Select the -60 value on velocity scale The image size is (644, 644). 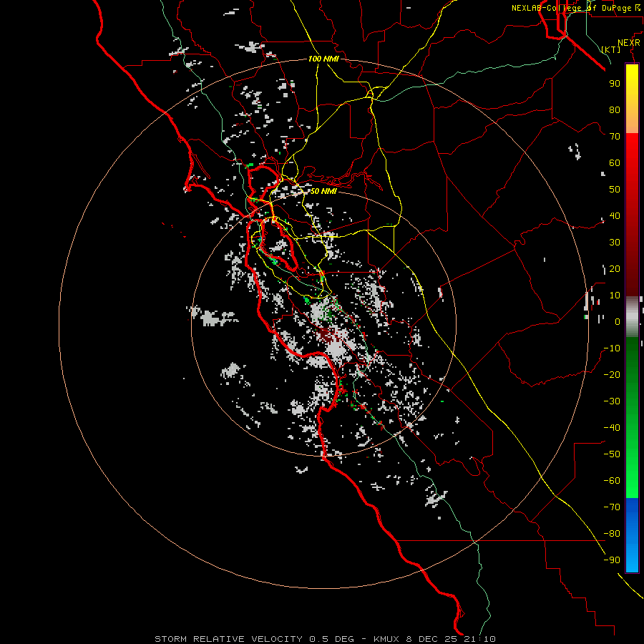[612, 481]
